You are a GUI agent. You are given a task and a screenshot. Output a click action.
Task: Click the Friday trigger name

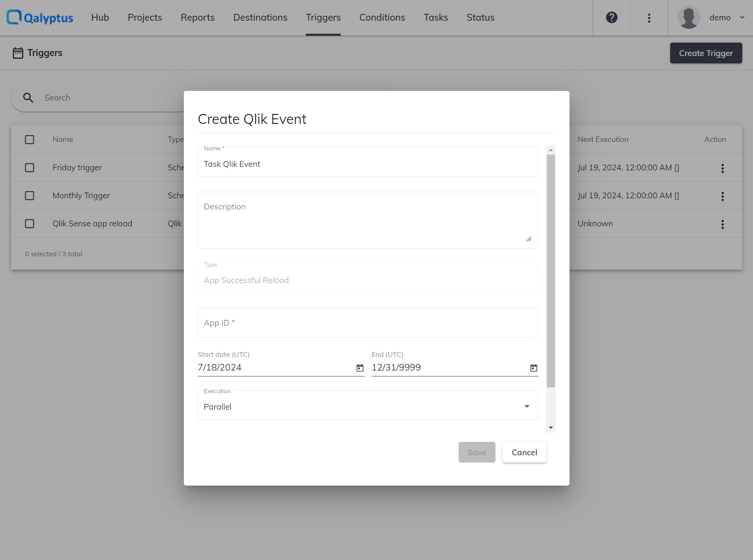click(77, 168)
